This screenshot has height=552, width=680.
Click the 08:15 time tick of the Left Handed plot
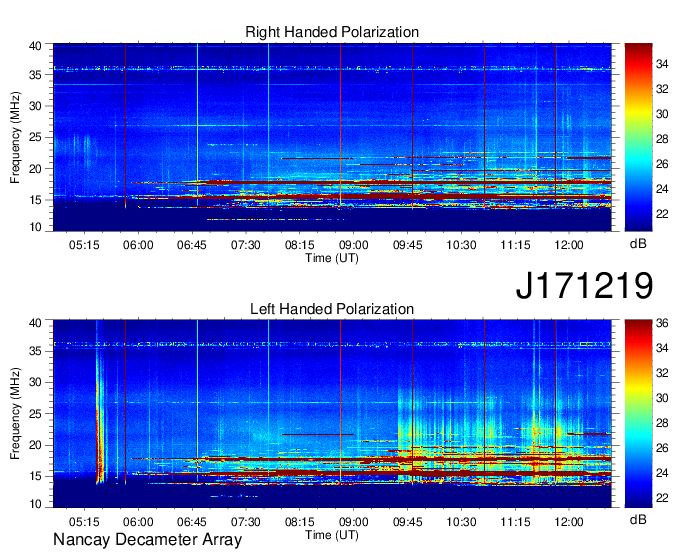[300, 522]
